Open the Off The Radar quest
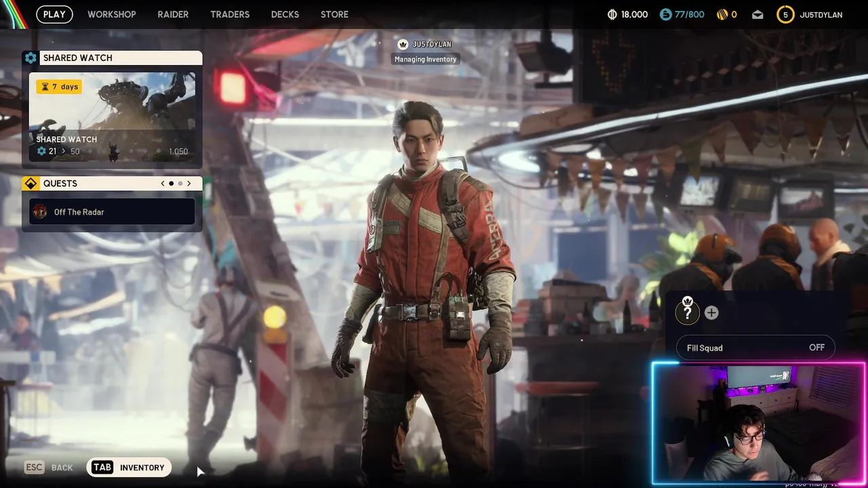 pos(112,212)
